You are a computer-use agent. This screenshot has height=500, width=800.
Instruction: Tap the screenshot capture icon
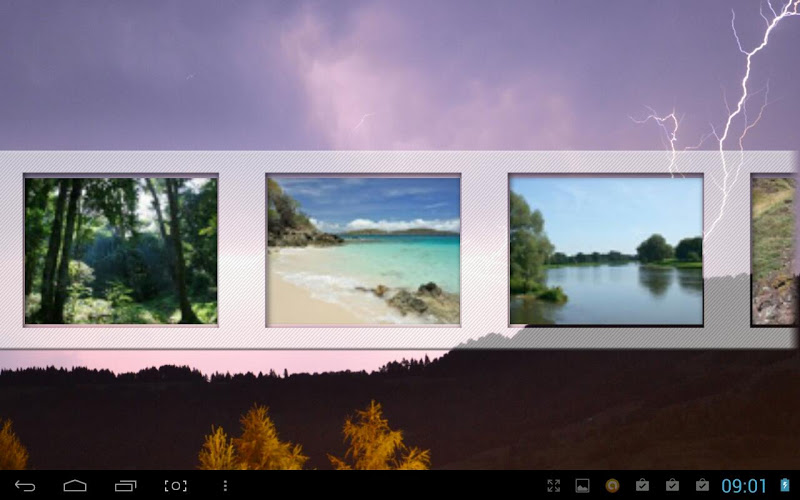[x=175, y=486]
